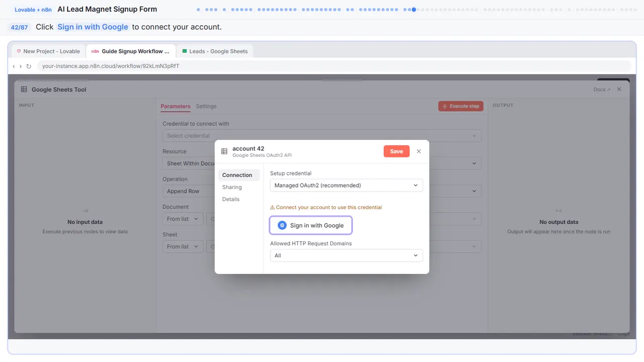Viewport: 644px width, 362px height.
Task: Switch to the Parameters tab
Action: click(x=176, y=107)
